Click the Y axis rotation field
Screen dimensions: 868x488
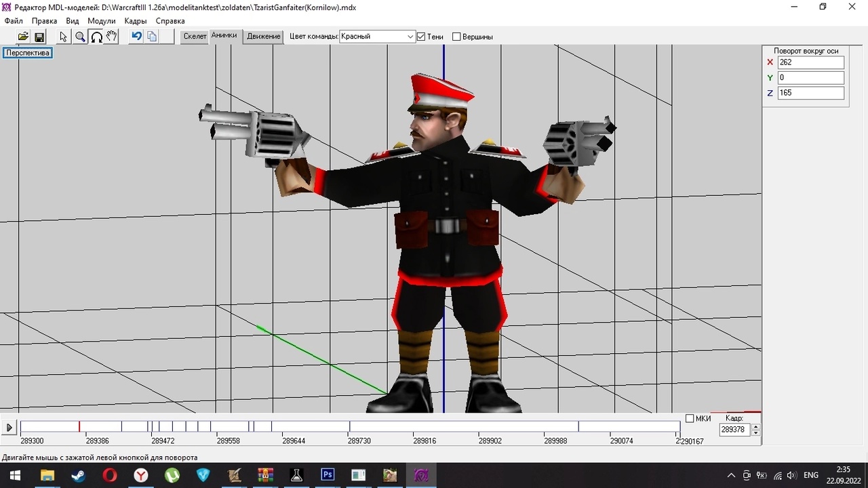click(810, 78)
